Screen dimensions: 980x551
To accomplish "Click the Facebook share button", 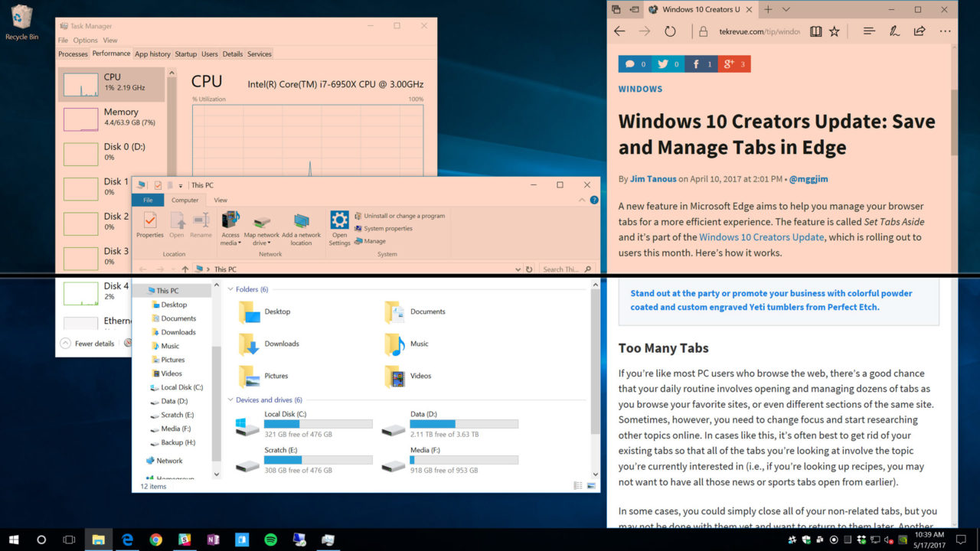I will (x=701, y=64).
